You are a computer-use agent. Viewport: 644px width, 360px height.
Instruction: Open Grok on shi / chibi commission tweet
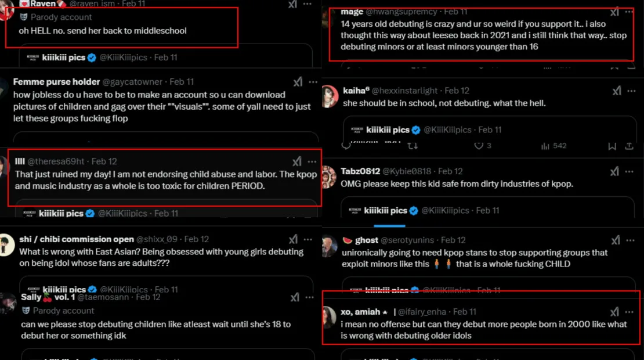(x=296, y=239)
